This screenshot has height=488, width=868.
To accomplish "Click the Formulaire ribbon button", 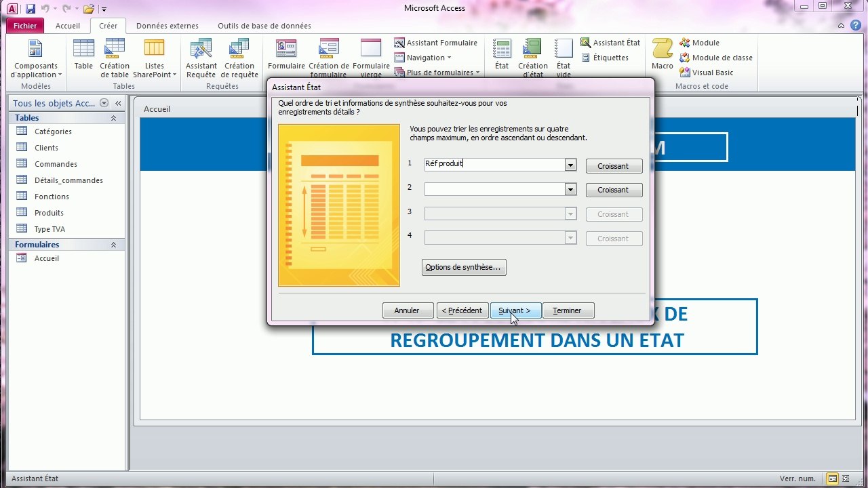I will tap(286, 55).
